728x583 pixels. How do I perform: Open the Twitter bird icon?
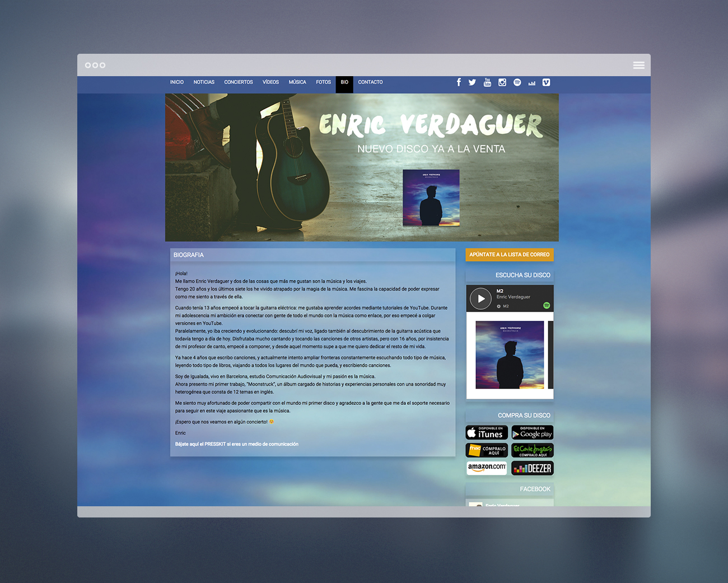tap(472, 82)
